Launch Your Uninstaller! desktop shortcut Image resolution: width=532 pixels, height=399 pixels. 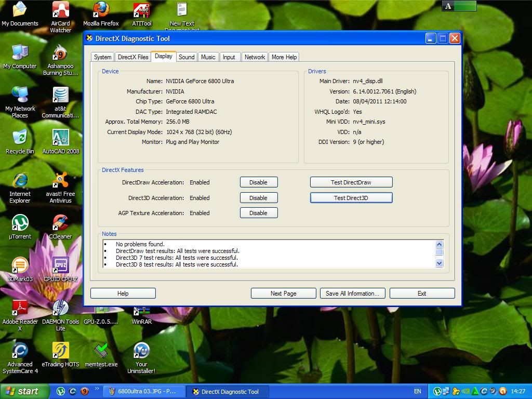coord(141,358)
